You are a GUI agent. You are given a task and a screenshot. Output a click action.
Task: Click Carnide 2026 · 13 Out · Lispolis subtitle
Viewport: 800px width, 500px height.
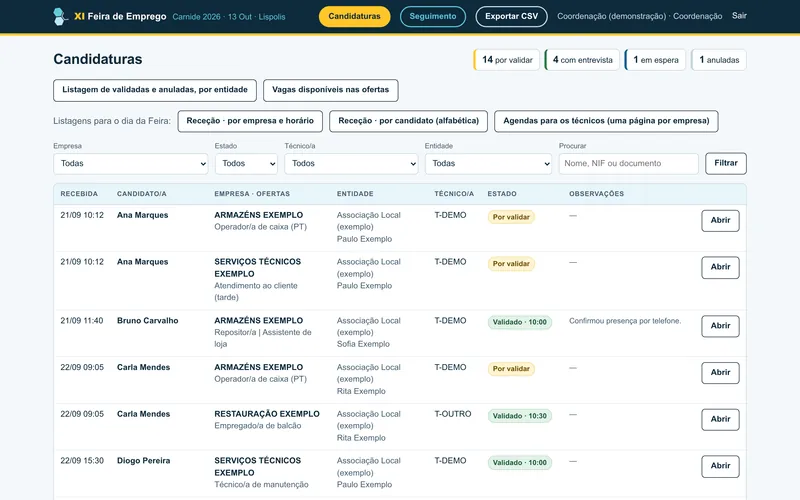point(229,17)
